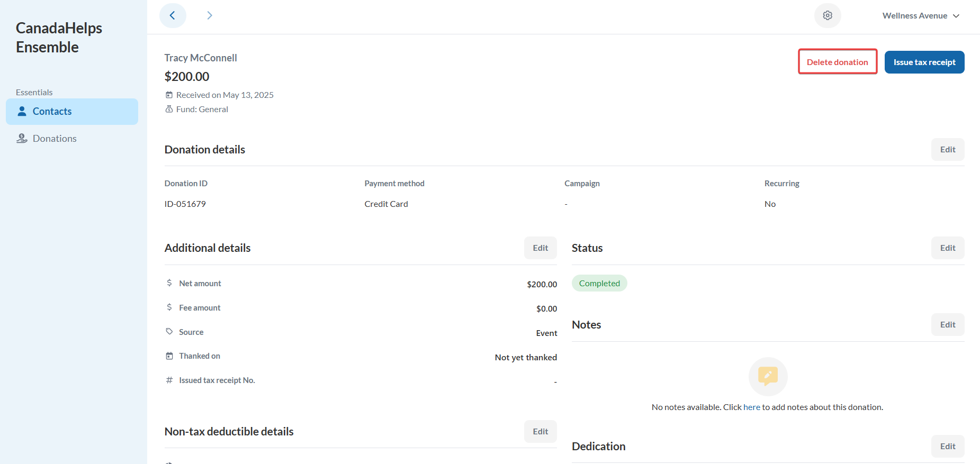
Task: Click the tag icon next to Source
Action: 169,332
